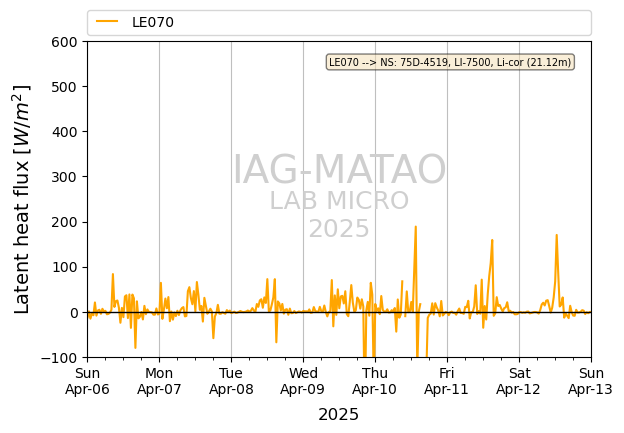Click the y-axis tick label 100
Image resolution: width=624 pixels, height=433 pixels.
[x=64, y=267]
